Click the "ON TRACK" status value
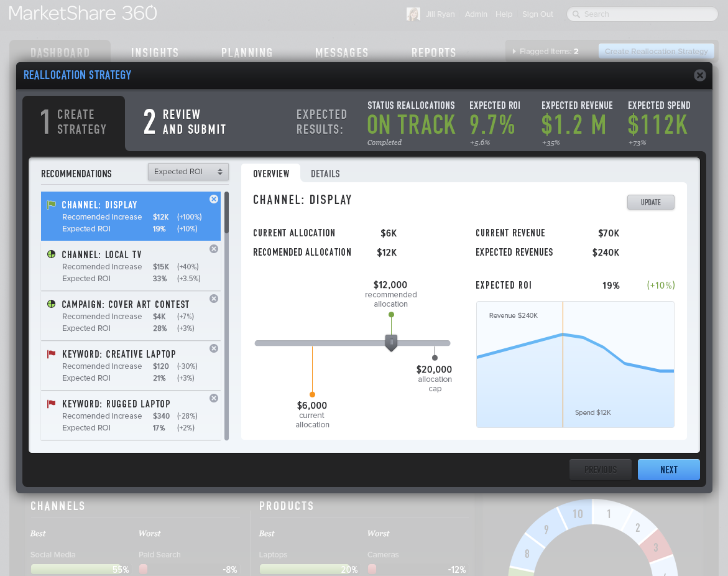 [411, 124]
